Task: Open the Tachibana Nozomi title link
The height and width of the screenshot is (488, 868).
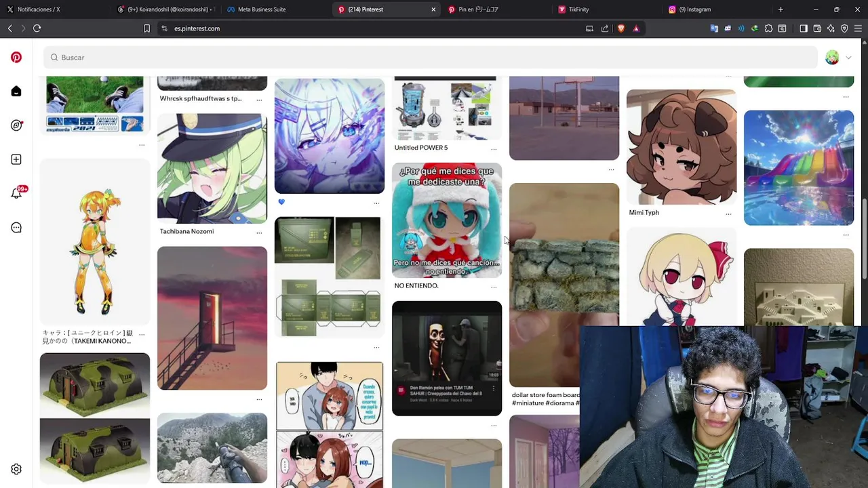Action: [186, 232]
